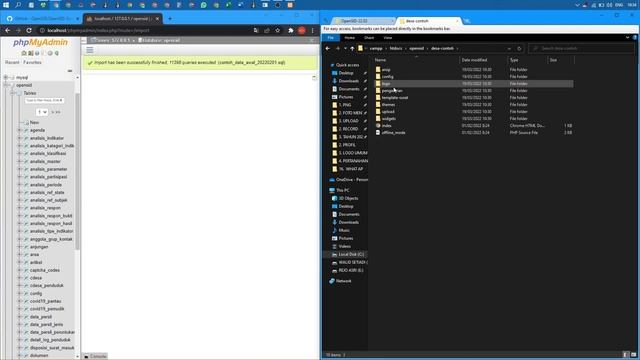This screenshot has width=640, height=360.
Task: Expand the analisis_master table node
Action: click(x=20, y=161)
